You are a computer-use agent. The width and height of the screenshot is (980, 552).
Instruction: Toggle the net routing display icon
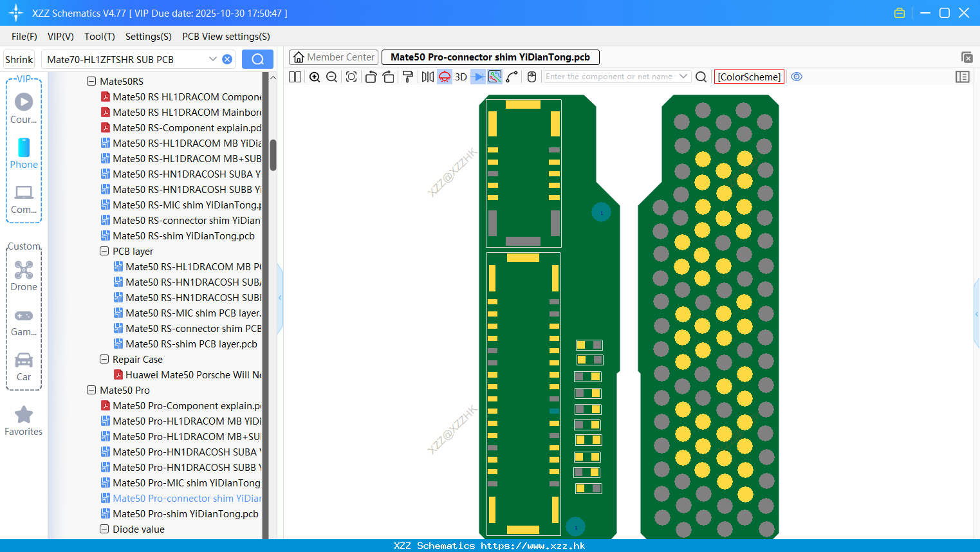point(495,77)
